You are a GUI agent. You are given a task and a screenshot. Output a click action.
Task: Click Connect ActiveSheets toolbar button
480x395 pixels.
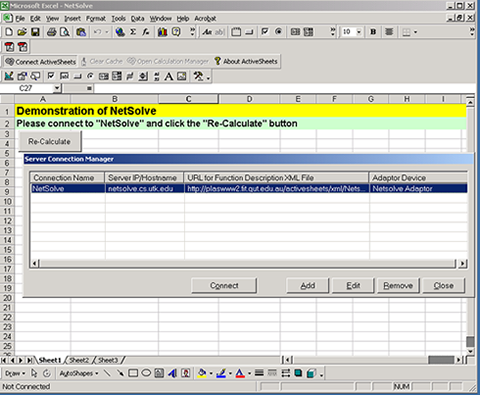(41, 62)
